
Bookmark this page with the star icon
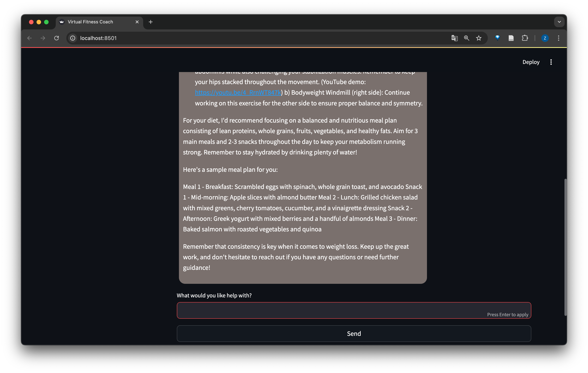479,38
